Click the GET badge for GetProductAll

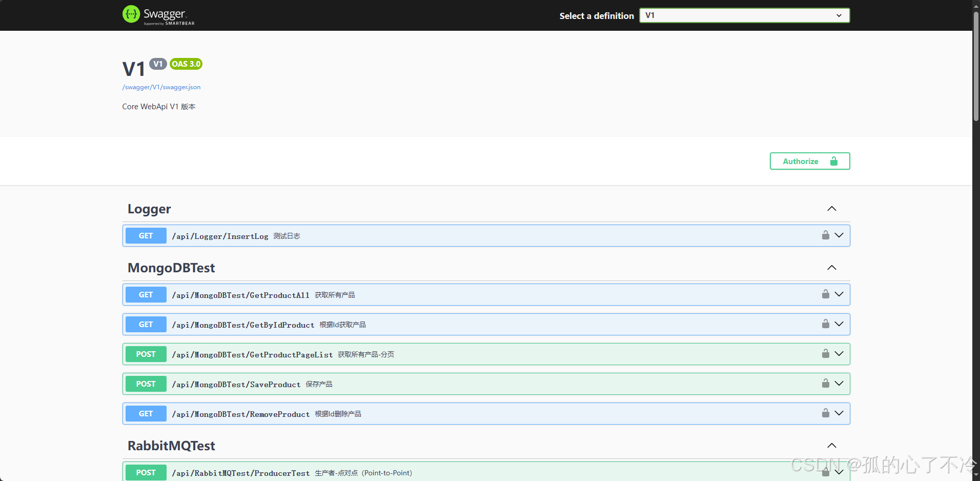(x=146, y=295)
